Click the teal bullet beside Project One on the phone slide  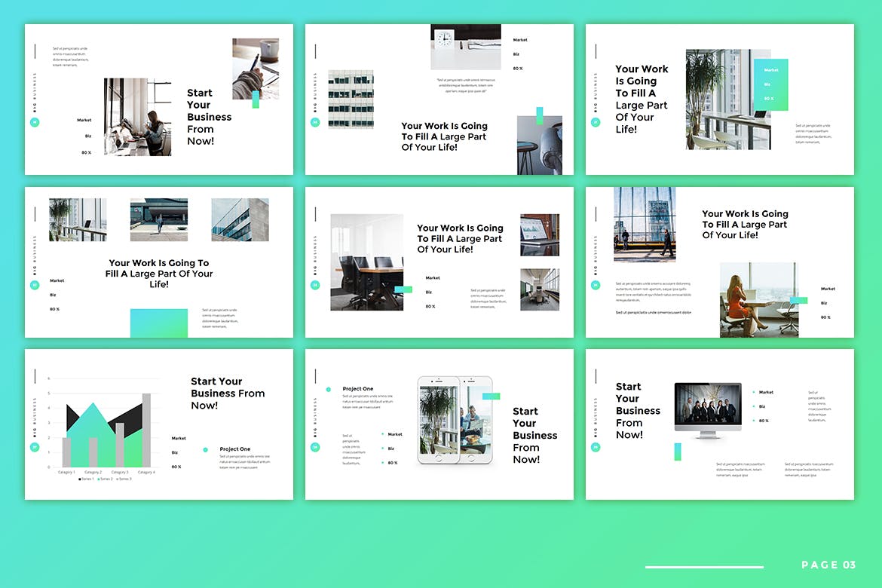pos(329,390)
